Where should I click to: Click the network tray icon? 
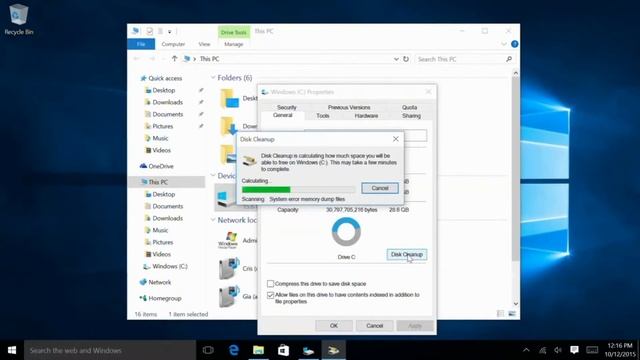tap(542, 350)
